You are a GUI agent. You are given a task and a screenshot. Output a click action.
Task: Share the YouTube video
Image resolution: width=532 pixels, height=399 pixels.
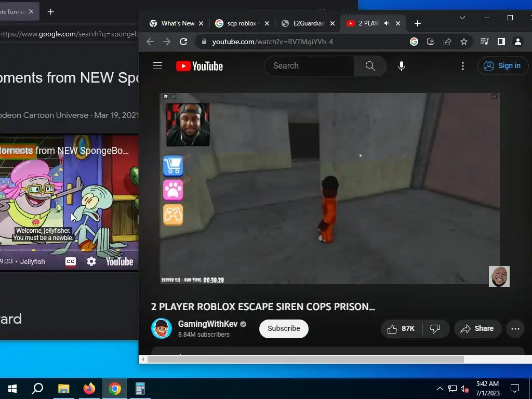pyautogui.click(x=477, y=328)
